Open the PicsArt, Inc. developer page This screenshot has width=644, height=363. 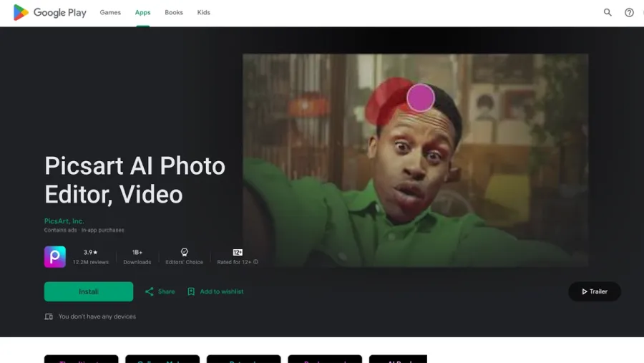(64, 221)
